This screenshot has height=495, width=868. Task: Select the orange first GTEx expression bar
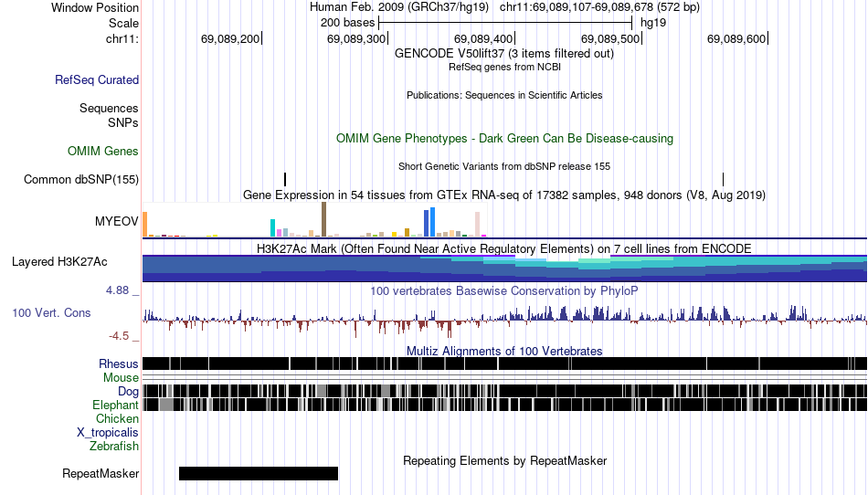145,225
